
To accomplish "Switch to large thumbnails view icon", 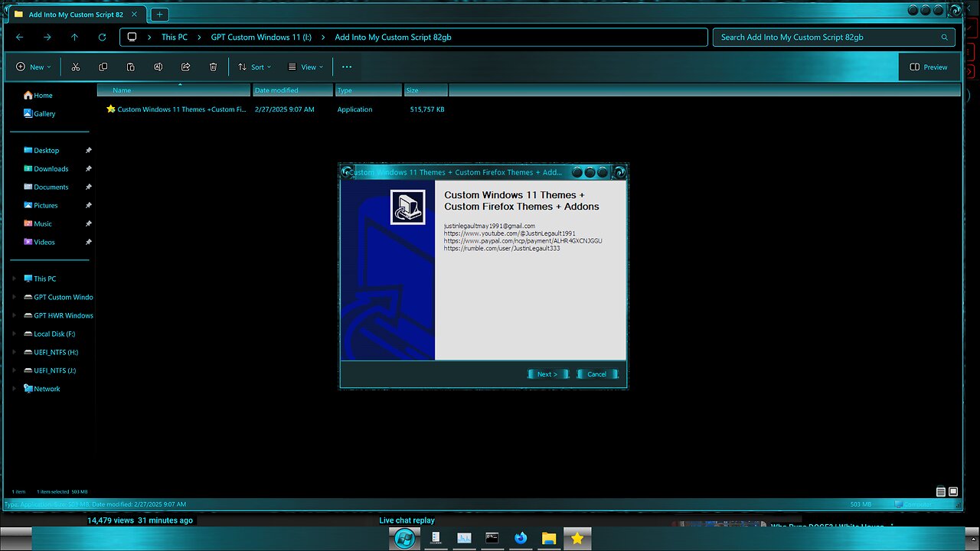I will pyautogui.click(x=953, y=492).
